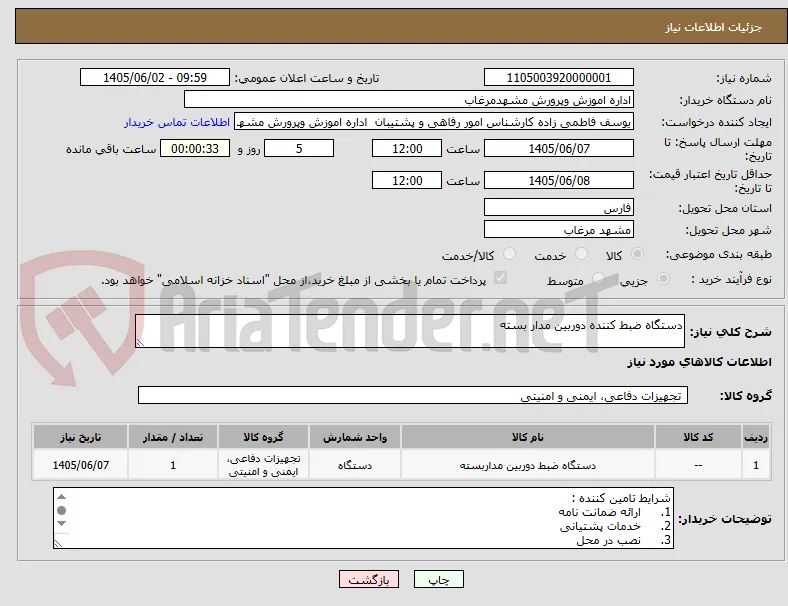
Task: Click the quantity cell showing 1
Action: (173, 465)
